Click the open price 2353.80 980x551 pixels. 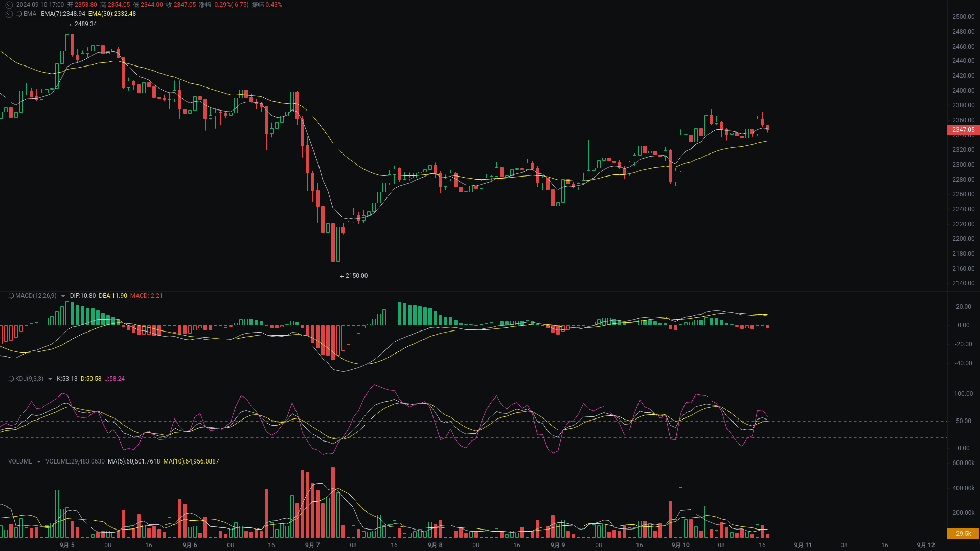point(86,5)
